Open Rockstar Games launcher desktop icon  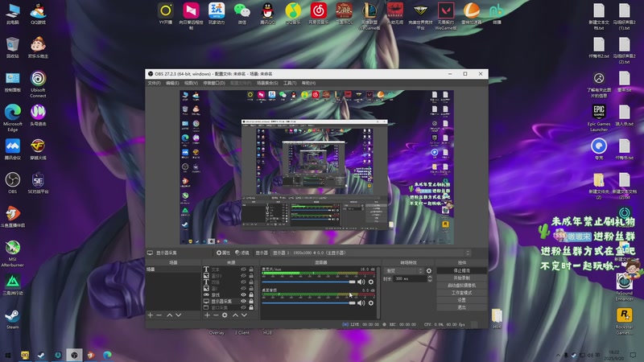click(625, 321)
